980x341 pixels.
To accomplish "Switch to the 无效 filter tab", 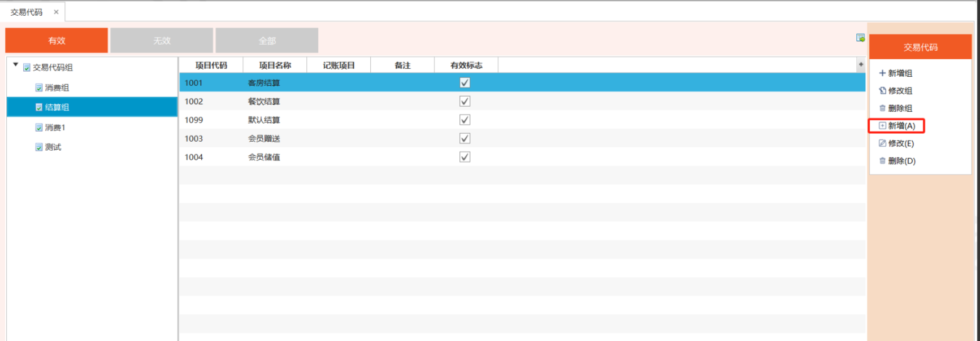I will coord(162,41).
